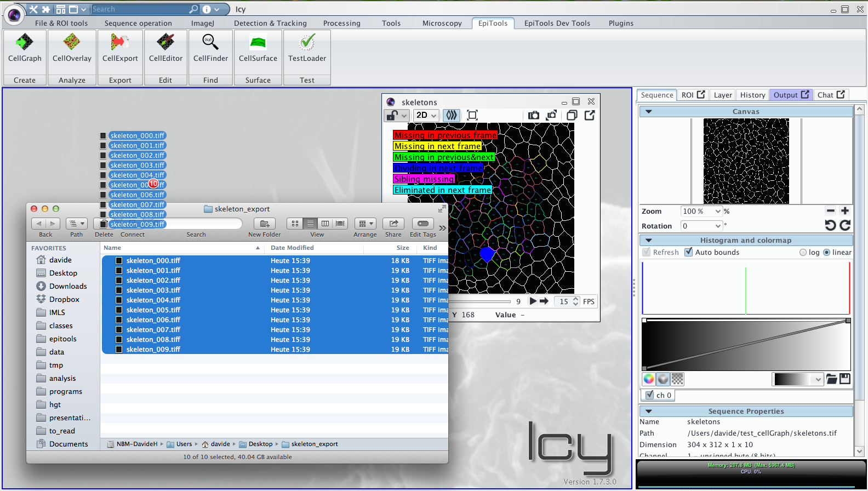868x491 pixels.
Task: Click the Search field in Icy title bar
Action: 140,9
